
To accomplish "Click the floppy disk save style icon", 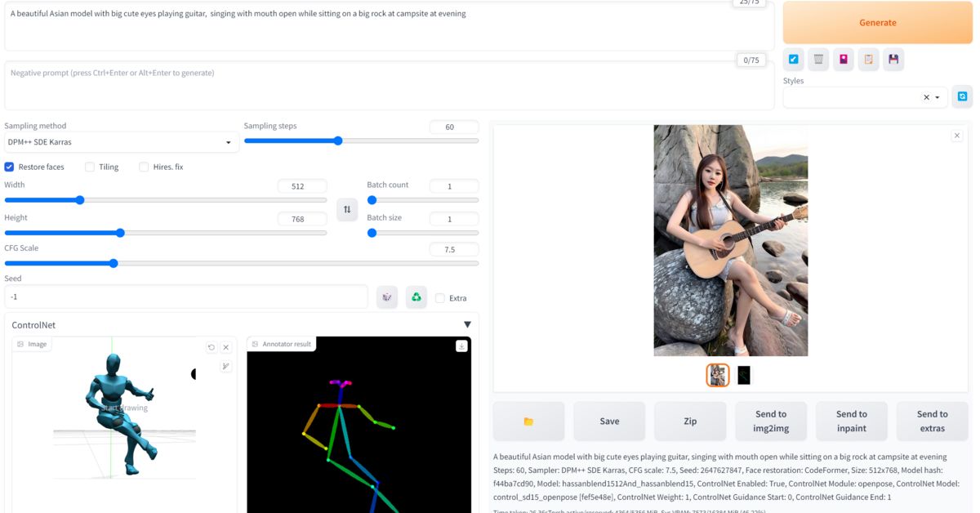I will [x=893, y=60].
